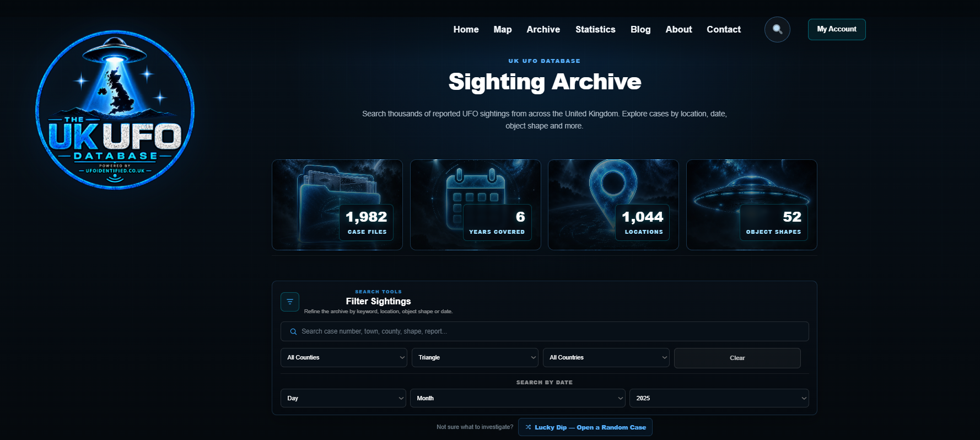Click the filter icon beside Filter Sightings
The width and height of the screenshot is (980, 440).
pyautogui.click(x=290, y=302)
